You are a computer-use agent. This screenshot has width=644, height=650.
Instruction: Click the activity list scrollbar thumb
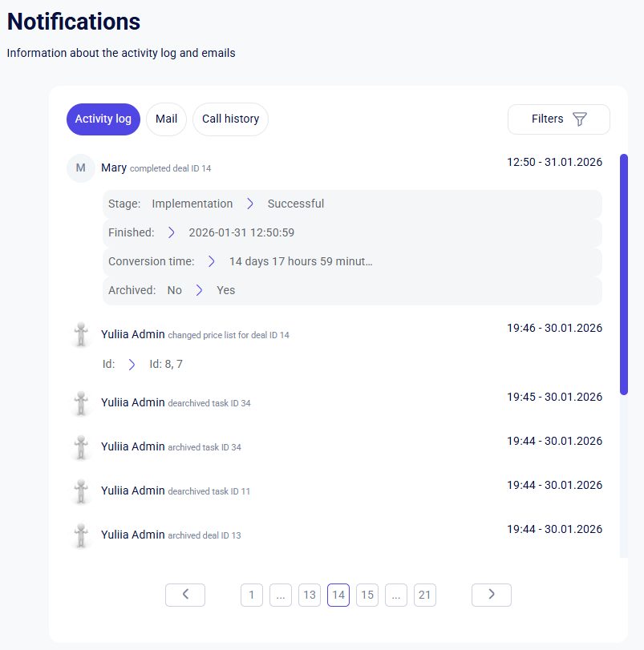(624, 274)
